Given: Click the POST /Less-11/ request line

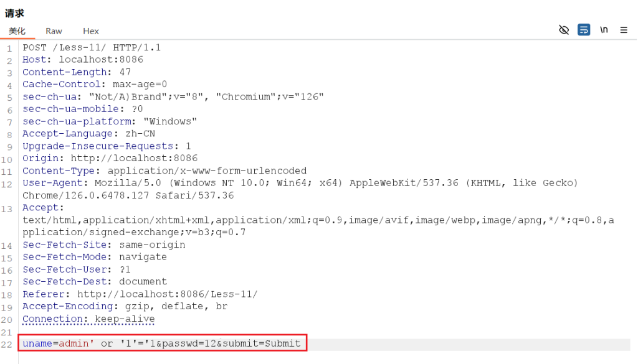Looking at the screenshot, I should tap(92, 47).
